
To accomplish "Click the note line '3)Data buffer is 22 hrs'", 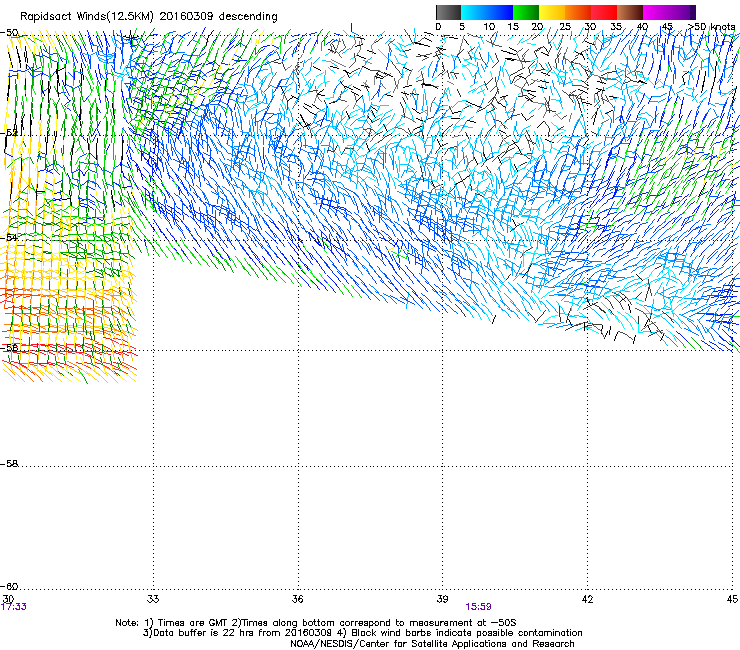I will [362, 633].
